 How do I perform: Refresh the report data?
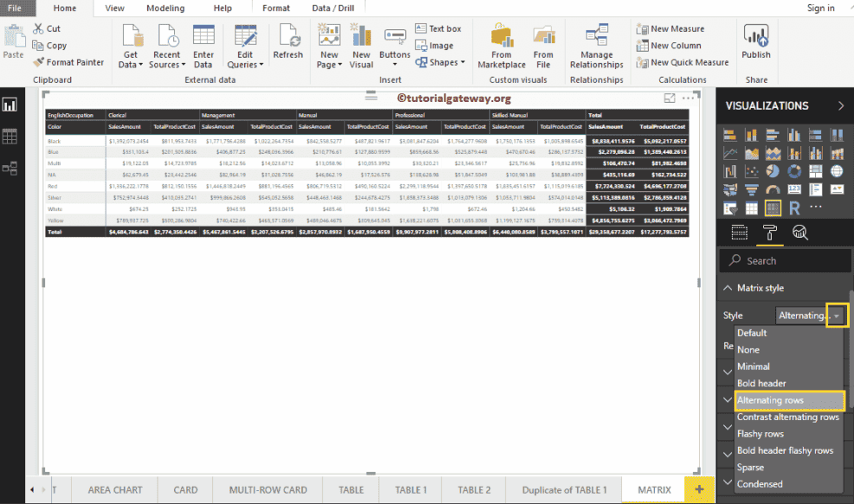[x=288, y=45]
